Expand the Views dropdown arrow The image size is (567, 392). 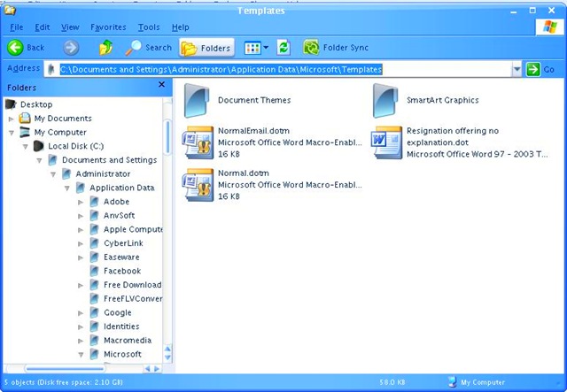point(266,47)
